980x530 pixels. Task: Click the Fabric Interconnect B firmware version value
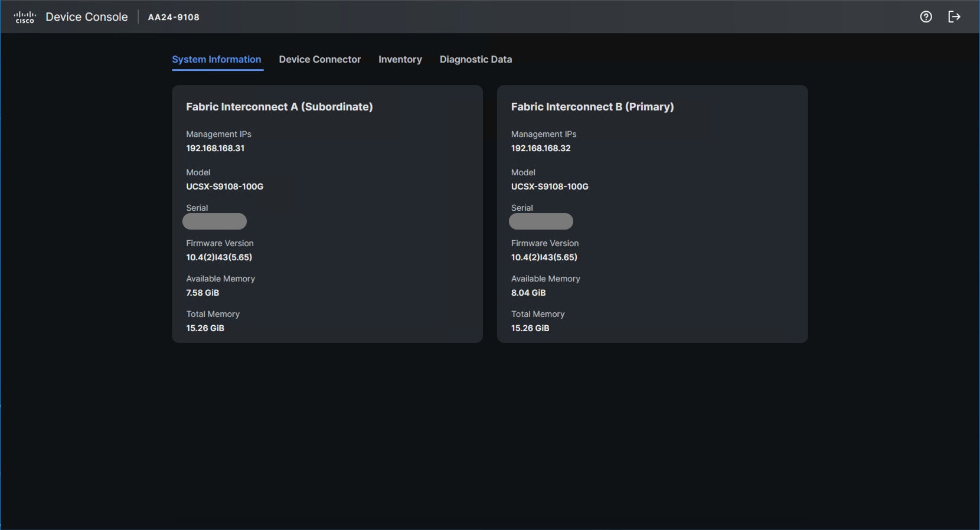(544, 257)
